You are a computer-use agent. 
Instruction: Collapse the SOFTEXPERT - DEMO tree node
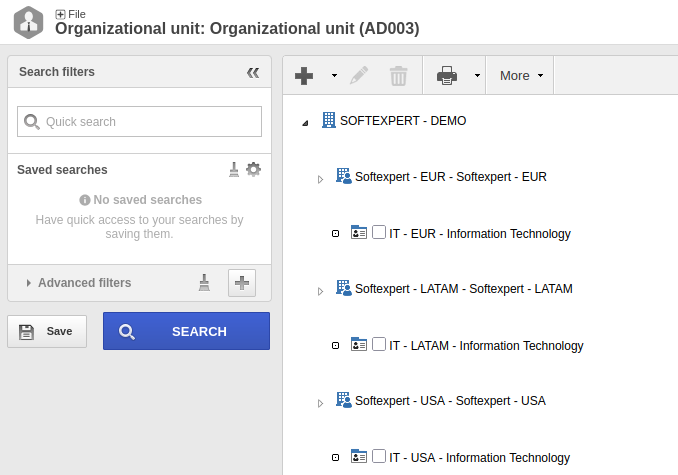click(x=305, y=123)
